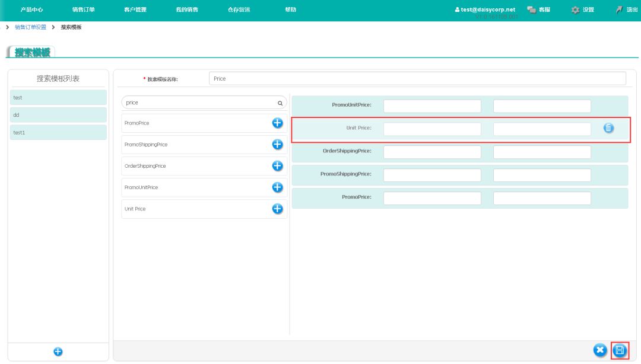Click 'PromoUnitPrice' text in available fields list
Viewport: 641px width, 364px height.
[x=141, y=187]
